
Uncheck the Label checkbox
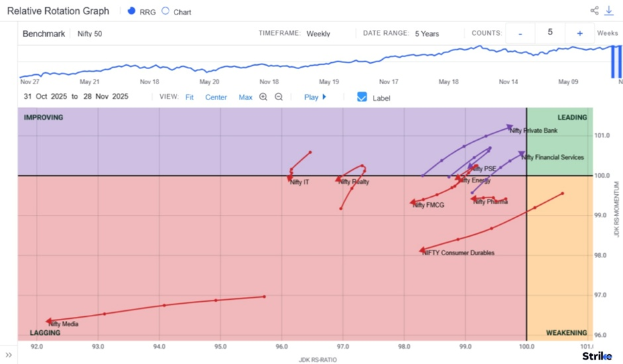point(362,97)
